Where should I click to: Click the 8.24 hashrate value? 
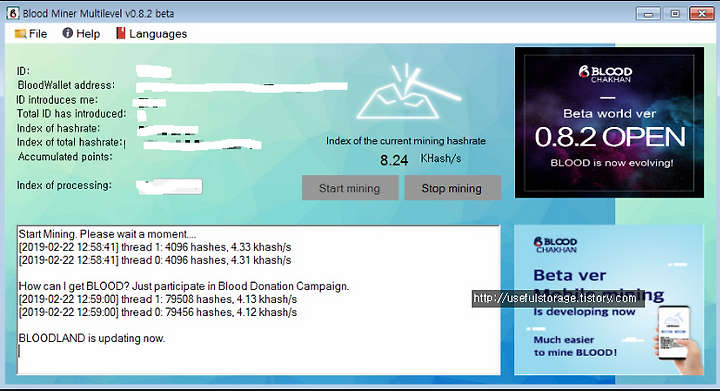(394, 160)
